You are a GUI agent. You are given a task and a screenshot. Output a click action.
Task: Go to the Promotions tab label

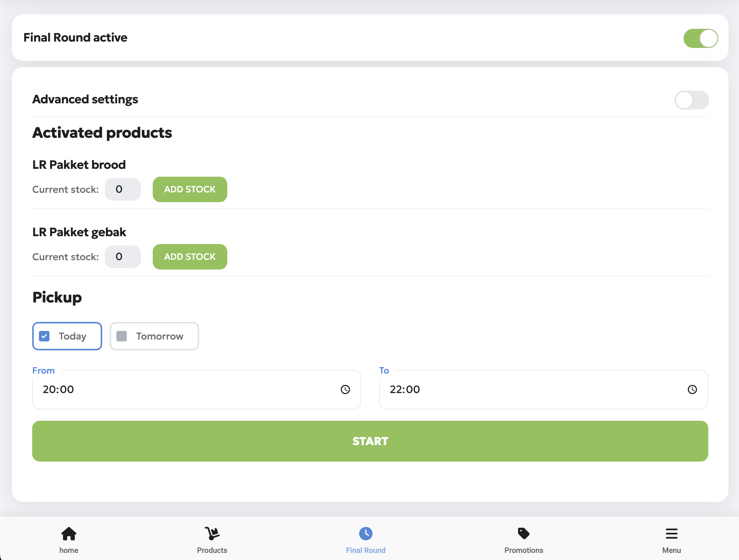pos(523,550)
